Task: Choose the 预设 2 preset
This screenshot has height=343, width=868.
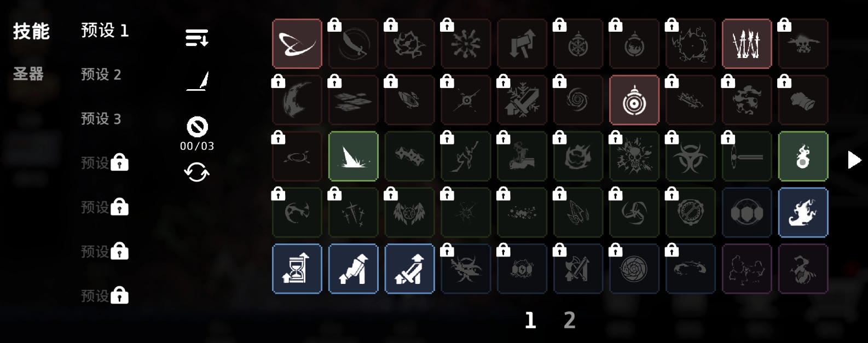Action: (x=101, y=74)
